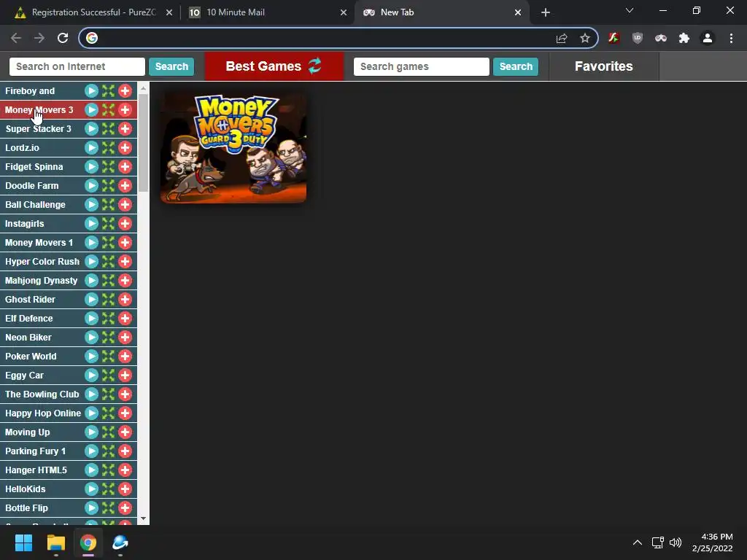The image size is (747, 560).
Task: Open Mahjong Dynasty fullscreen
Action: [x=108, y=281]
